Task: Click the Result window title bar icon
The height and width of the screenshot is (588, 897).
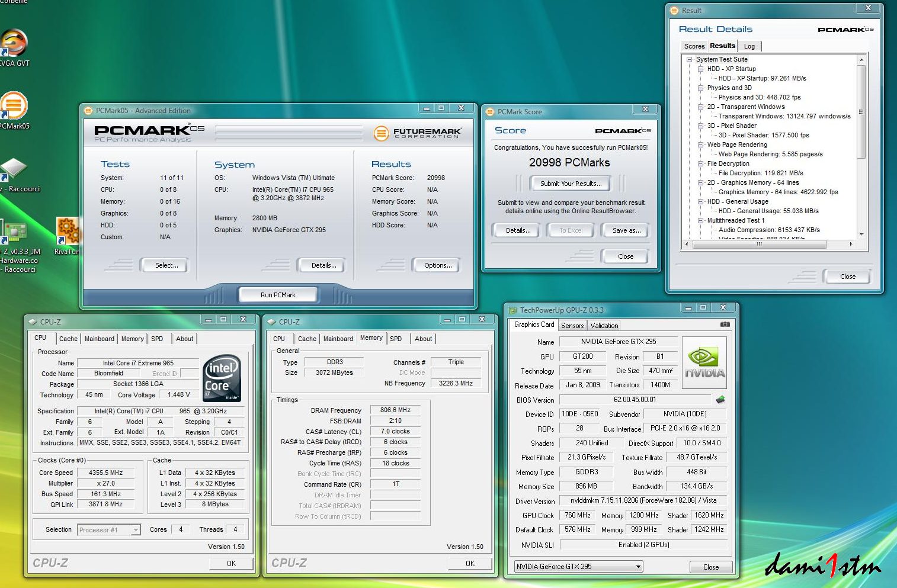Action: [x=674, y=11]
